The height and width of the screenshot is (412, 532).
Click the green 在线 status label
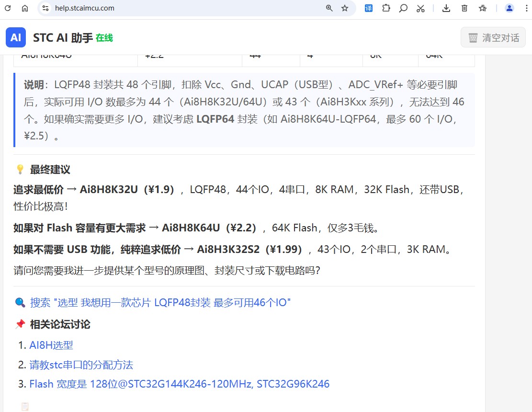click(104, 38)
